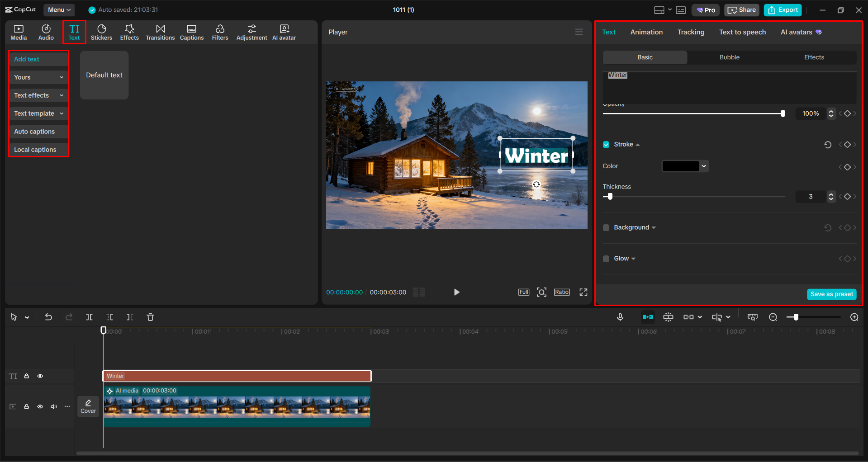The height and width of the screenshot is (462, 868).
Task: Click the Save as preset button
Action: coord(831,294)
